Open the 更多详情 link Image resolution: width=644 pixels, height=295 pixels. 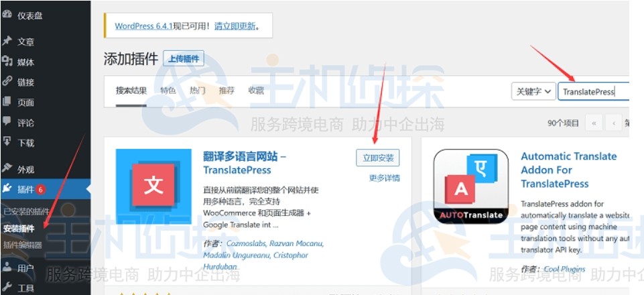(385, 178)
